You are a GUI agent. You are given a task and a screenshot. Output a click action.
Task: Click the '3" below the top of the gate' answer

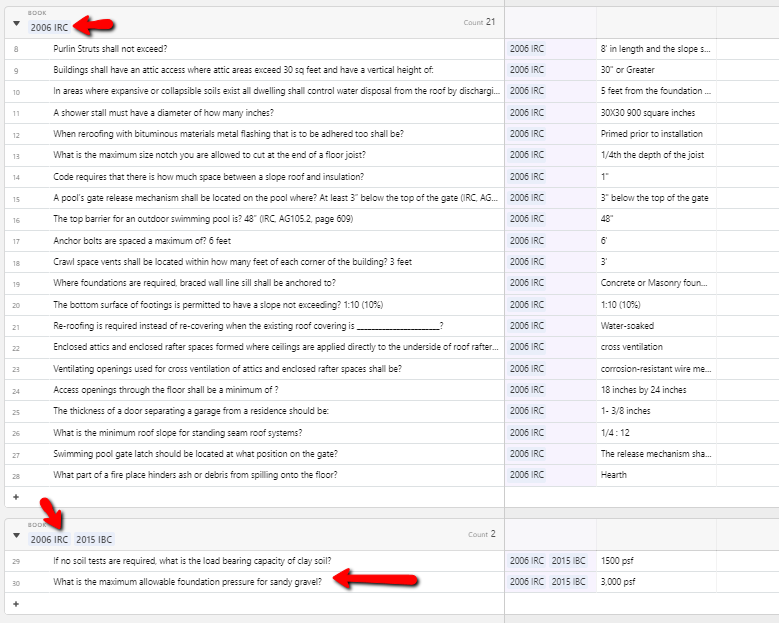point(654,198)
